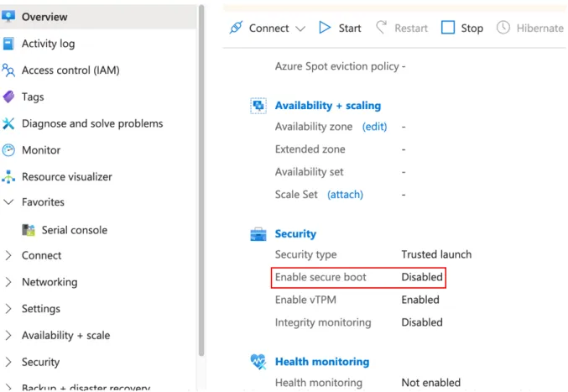Click the Access control (IAM) people icon
This screenshot has height=392, width=568.
(x=8, y=71)
